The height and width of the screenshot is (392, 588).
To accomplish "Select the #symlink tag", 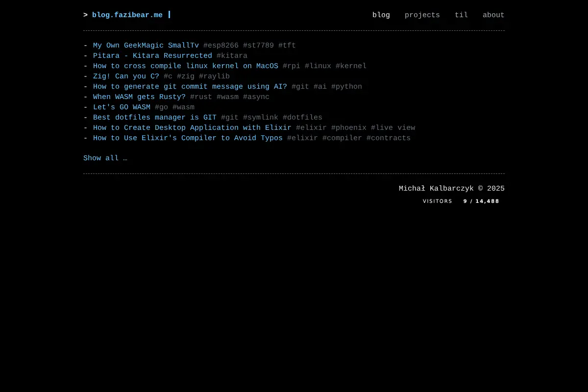I will click(x=261, y=118).
